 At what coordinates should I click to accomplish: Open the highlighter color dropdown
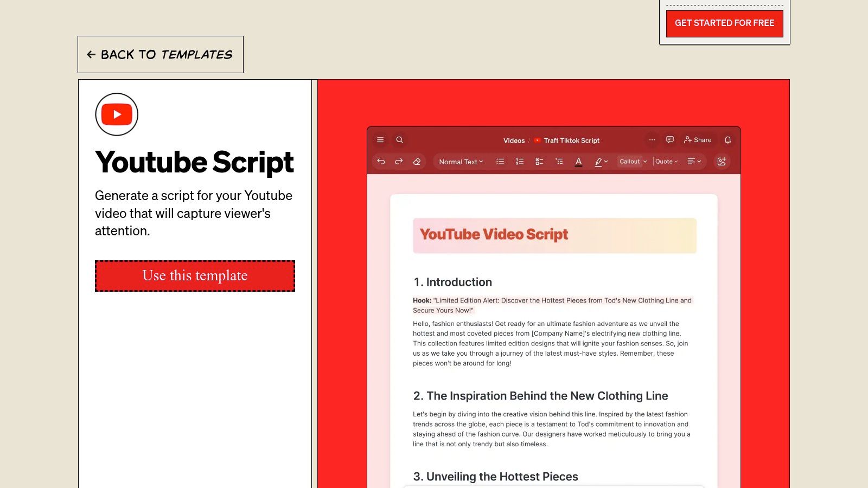[601, 162]
